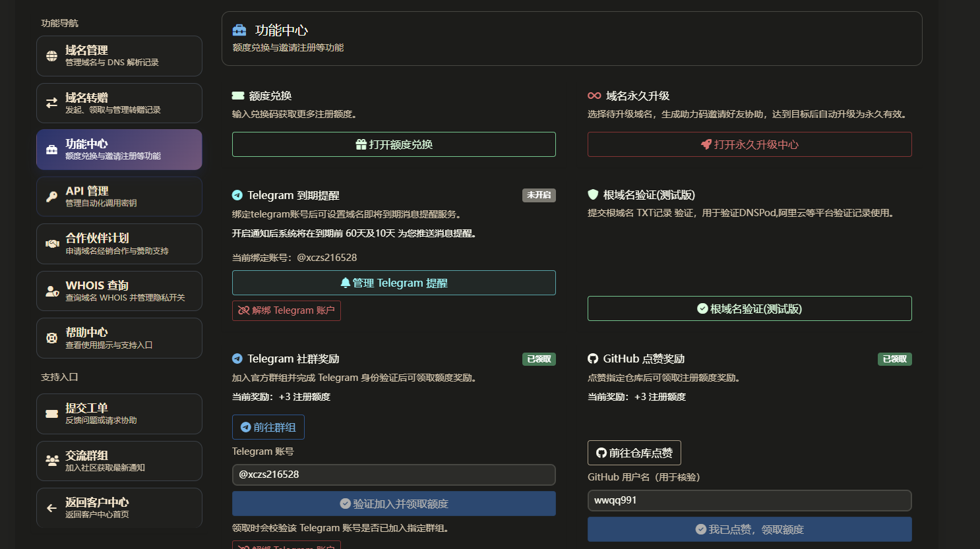Click the Telegram reward text 当前奖励：+3 注册额度
Viewport: 980px width, 549px height.
pos(281,397)
